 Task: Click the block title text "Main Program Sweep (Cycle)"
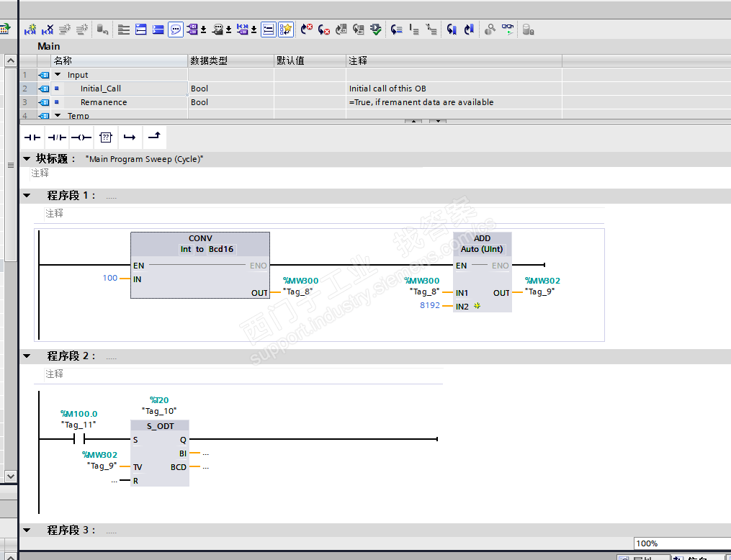pyautogui.click(x=145, y=159)
